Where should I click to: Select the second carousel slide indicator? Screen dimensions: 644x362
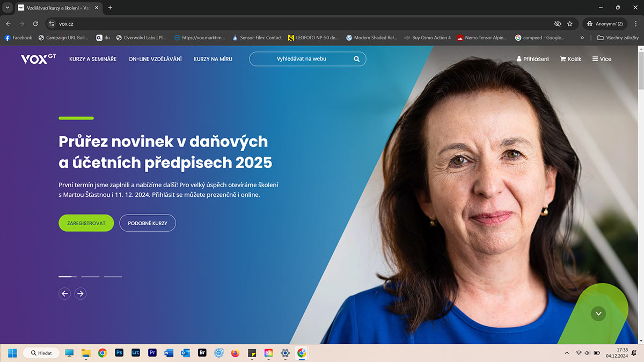90,277
